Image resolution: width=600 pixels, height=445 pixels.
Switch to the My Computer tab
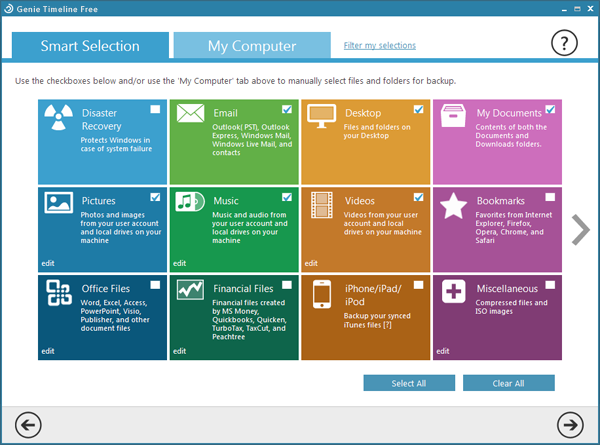point(252,46)
